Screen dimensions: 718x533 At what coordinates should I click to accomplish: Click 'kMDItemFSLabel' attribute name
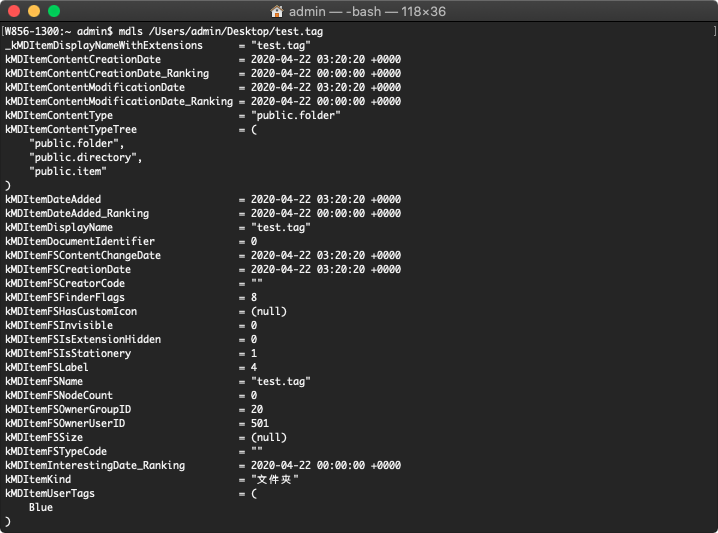(x=47, y=367)
